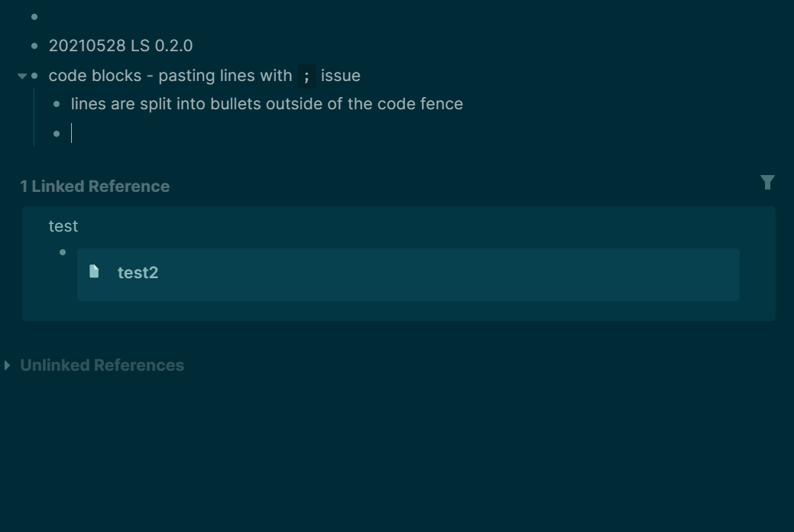This screenshot has width=794, height=532.
Task: Select the "Unlinked References" label
Action: (x=101, y=365)
